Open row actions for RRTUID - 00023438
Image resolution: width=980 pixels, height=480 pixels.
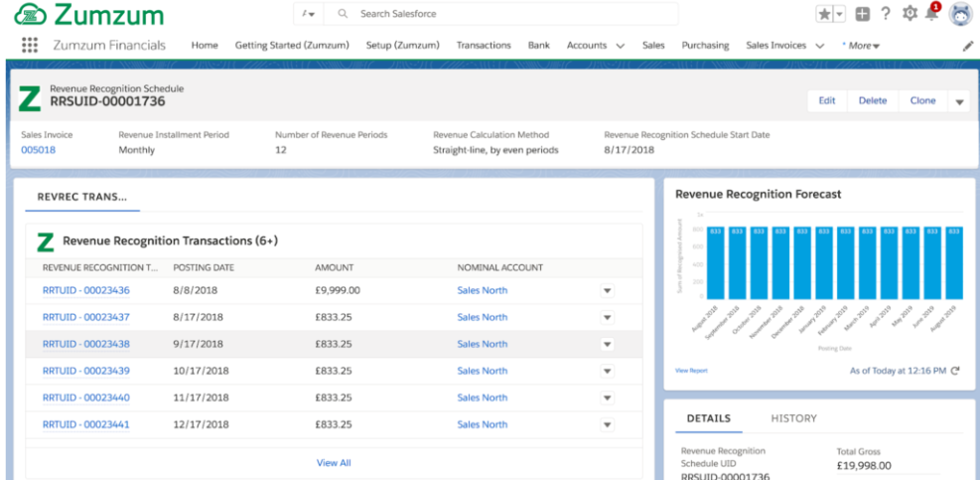[607, 344]
